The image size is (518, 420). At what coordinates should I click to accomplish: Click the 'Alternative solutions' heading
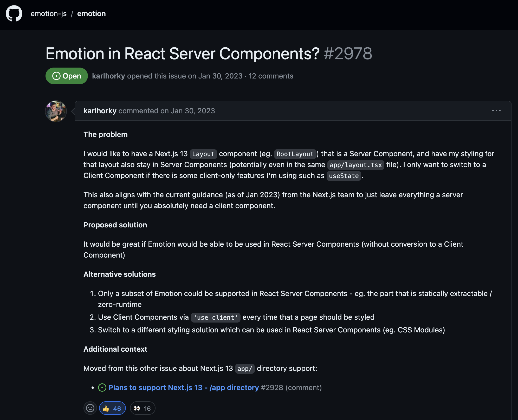click(x=120, y=274)
